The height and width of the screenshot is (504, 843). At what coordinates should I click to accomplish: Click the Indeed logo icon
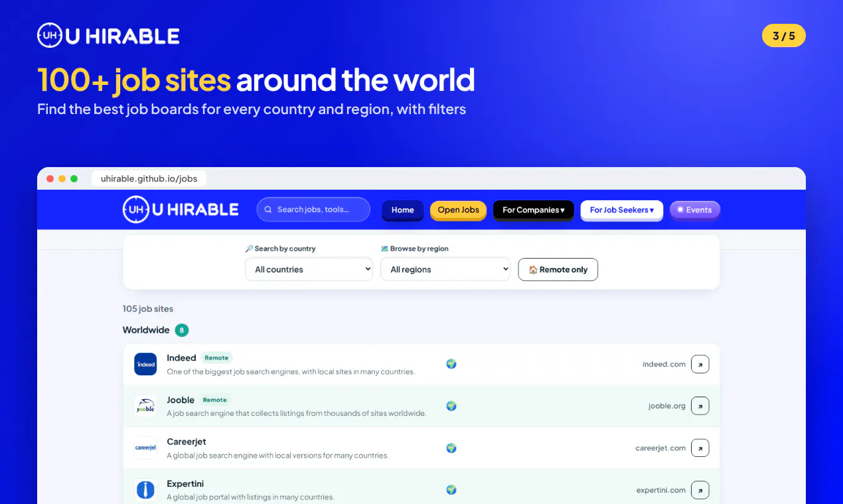pos(145,364)
